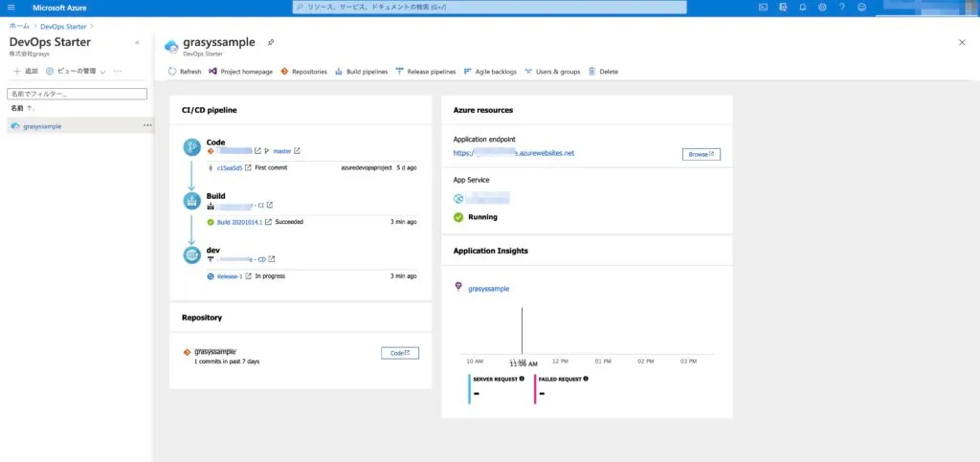Open the master branch link

pyautogui.click(x=282, y=151)
